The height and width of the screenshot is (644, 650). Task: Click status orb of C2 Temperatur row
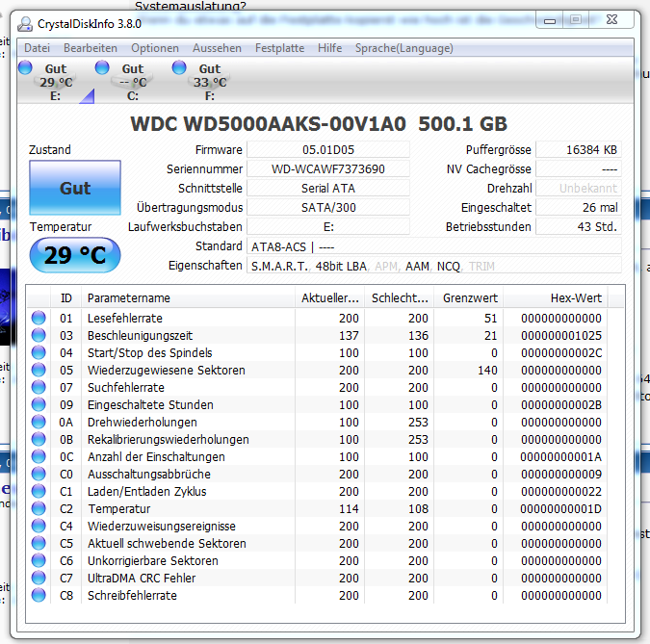[39, 508]
